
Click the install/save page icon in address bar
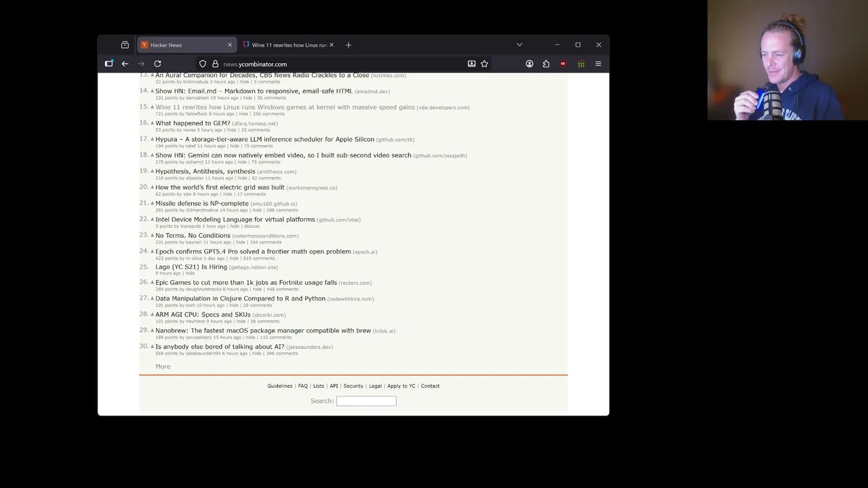coord(471,64)
